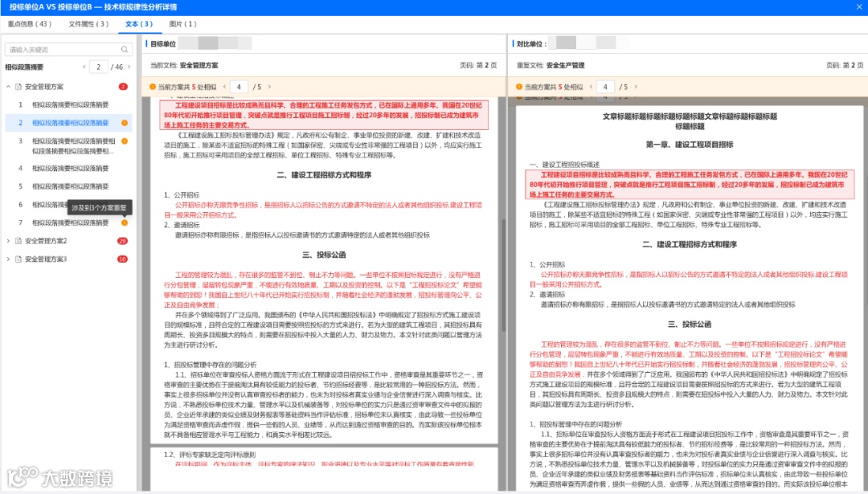Image resolution: width=868 pixels, height=494 pixels.
Task: Click the 相似段落摘要 panel heading
Action: [x=24, y=67]
